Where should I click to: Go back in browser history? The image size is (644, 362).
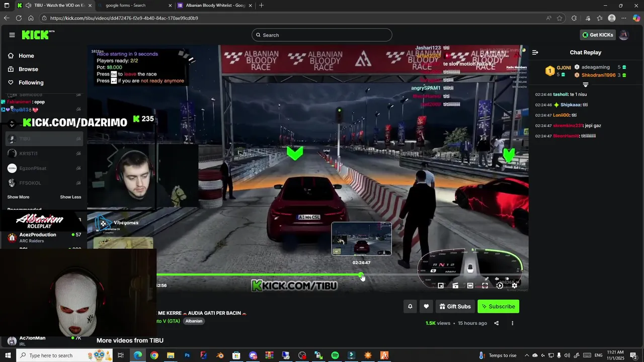(x=7, y=18)
